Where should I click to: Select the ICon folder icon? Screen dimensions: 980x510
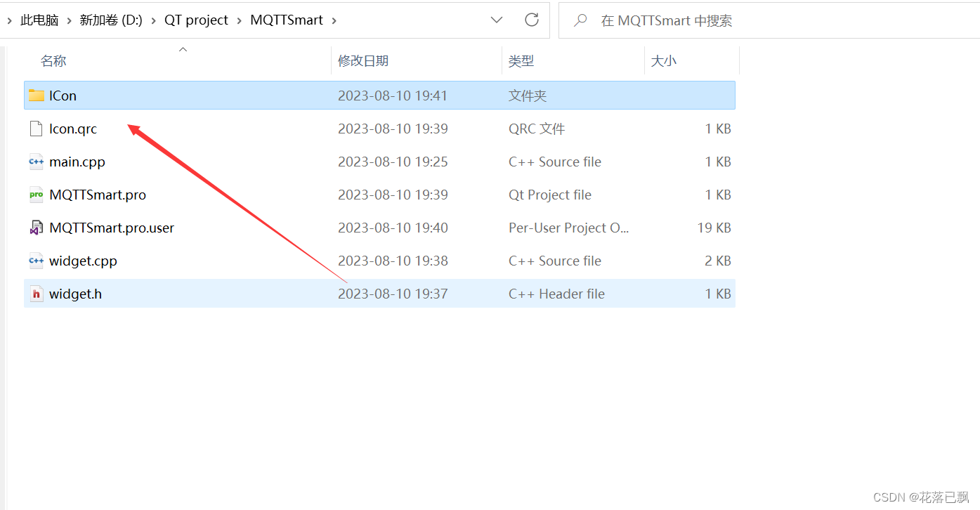[37, 96]
